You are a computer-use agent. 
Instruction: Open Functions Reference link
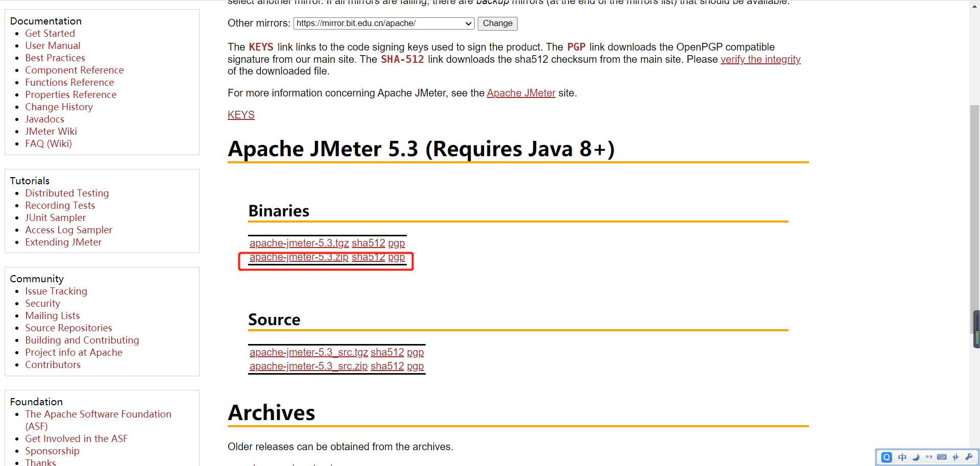69,82
